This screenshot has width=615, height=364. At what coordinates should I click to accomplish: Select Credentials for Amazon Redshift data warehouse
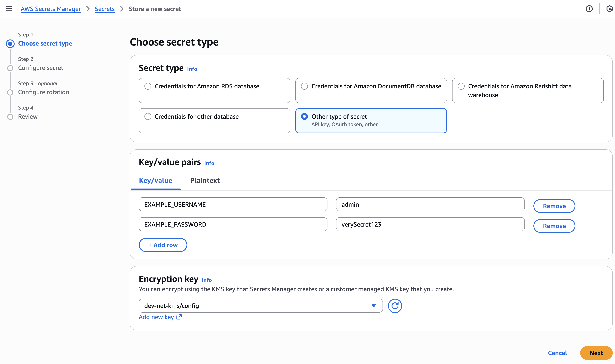[461, 86]
